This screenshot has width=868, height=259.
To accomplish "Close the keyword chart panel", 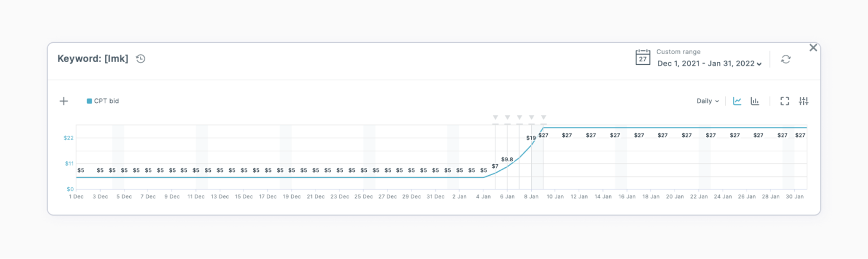I will click(x=813, y=48).
